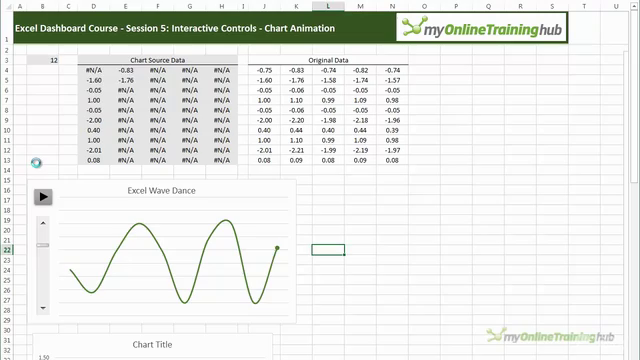
Task: Click the course title banner text
Action: (175, 28)
